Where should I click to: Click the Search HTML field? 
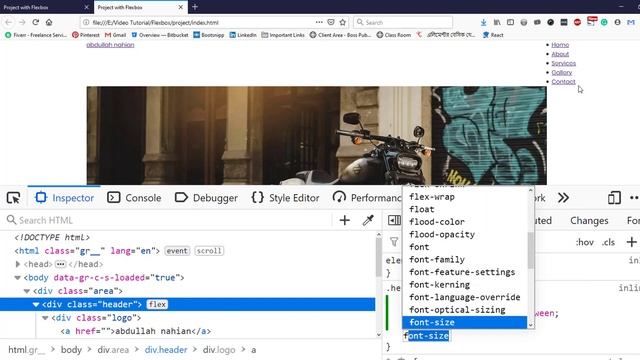(x=168, y=220)
